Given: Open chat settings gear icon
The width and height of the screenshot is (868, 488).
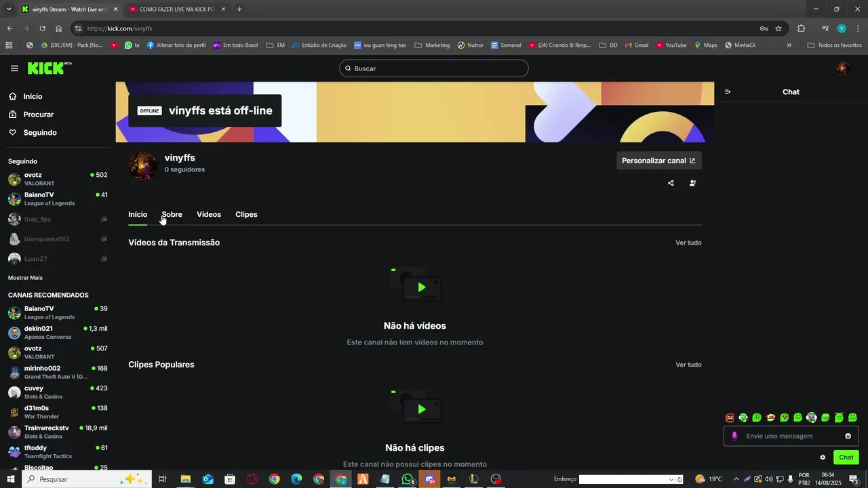Looking at the screenshot, I should click(x=823, y=457).
